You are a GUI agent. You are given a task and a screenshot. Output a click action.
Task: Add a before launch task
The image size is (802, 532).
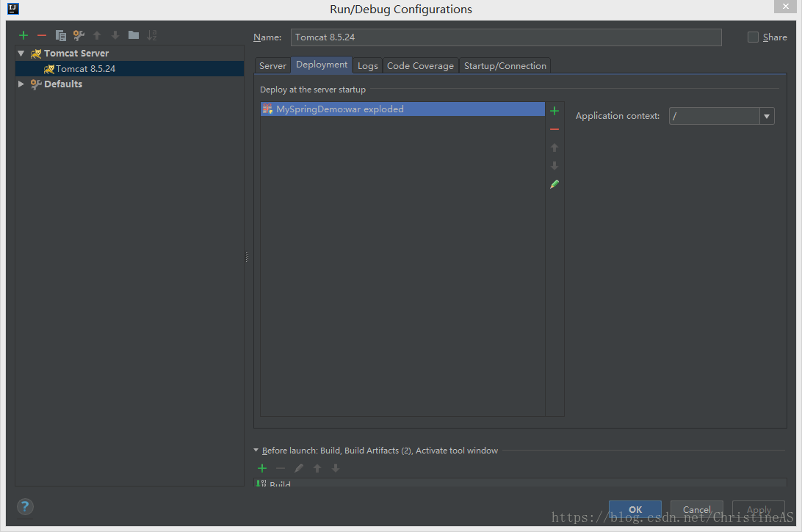coord(262,468)
